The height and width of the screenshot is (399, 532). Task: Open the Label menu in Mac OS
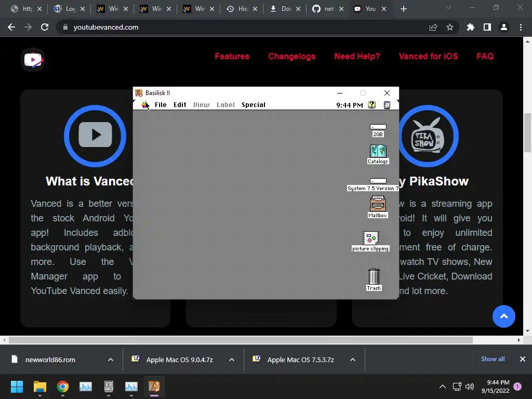pyautogui.click(x=225, y=105)
